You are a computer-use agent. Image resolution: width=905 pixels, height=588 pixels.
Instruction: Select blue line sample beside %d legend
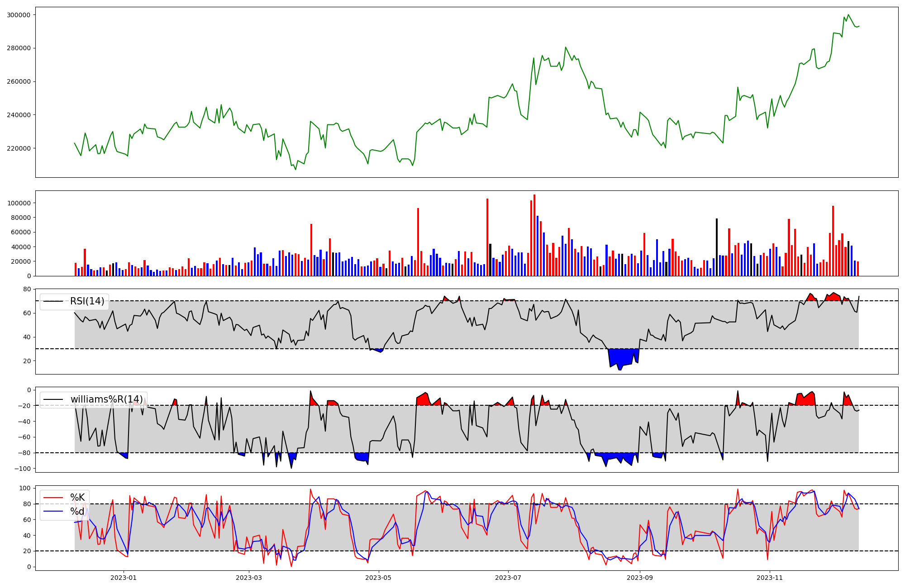tap(53, 512)
